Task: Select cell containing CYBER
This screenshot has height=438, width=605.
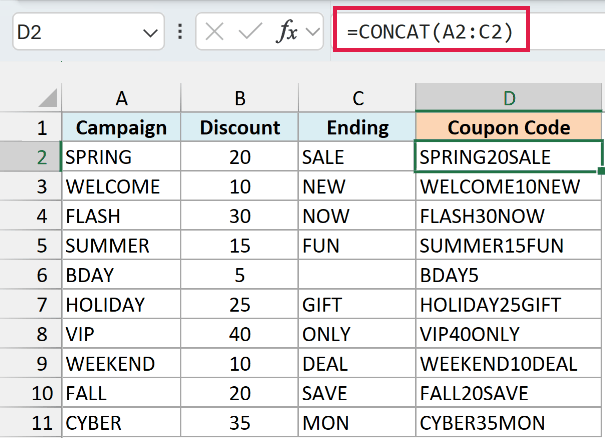Action: click(x=121, y=423)
